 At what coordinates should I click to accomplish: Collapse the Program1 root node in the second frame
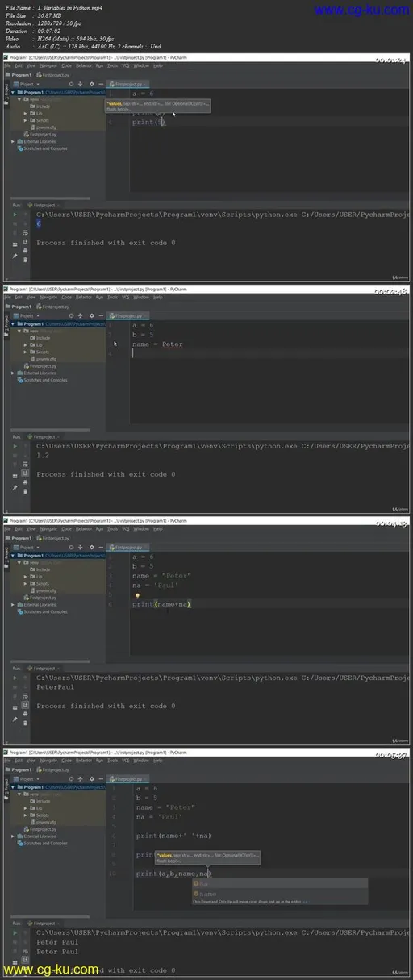tap(13, 324)
